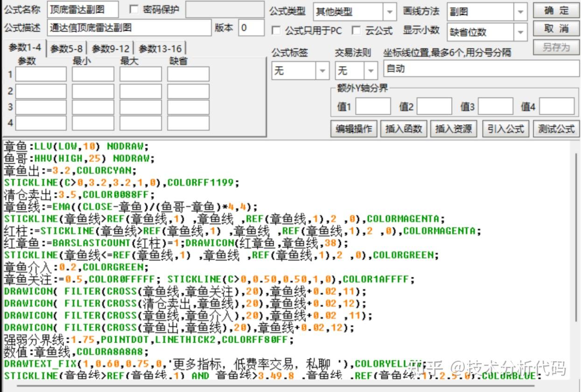
Task: Toggle the 密码保护 checkbox
Action: coord(134,9)
